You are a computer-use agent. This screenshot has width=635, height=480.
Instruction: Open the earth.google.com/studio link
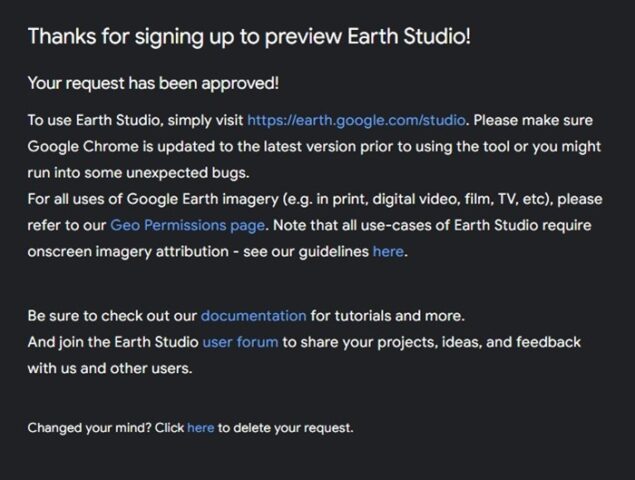[x=355, y=120]
